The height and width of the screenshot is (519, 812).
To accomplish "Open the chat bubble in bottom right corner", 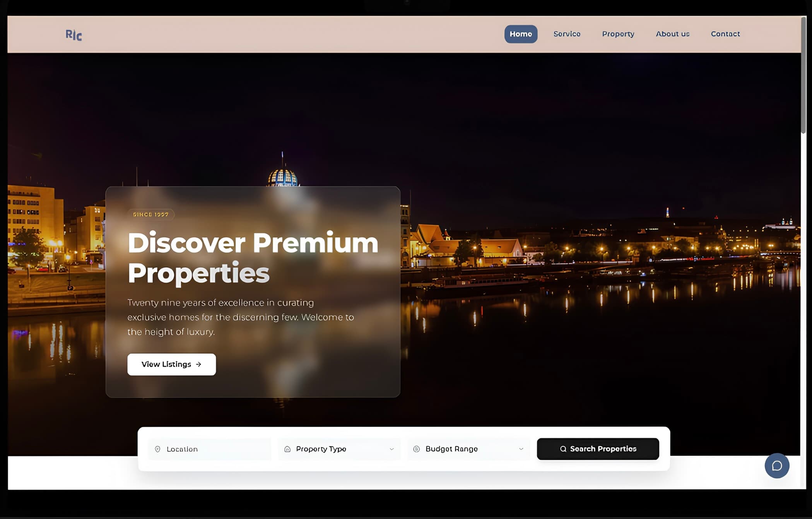I will 777,466.
